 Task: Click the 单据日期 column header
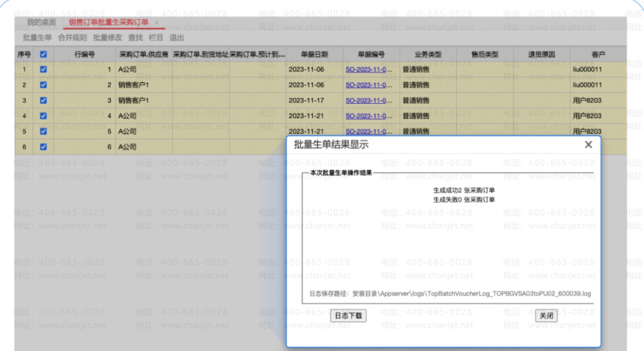coord(314,55)
